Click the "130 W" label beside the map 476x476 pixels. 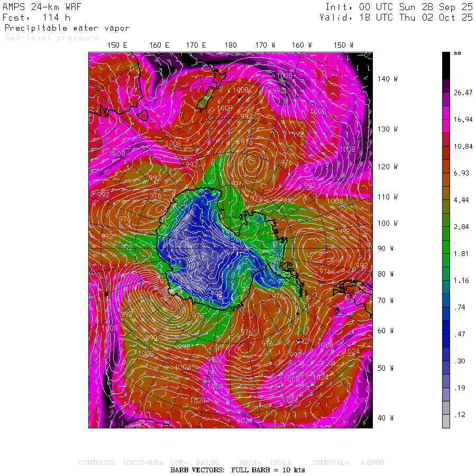click(388, 130)
